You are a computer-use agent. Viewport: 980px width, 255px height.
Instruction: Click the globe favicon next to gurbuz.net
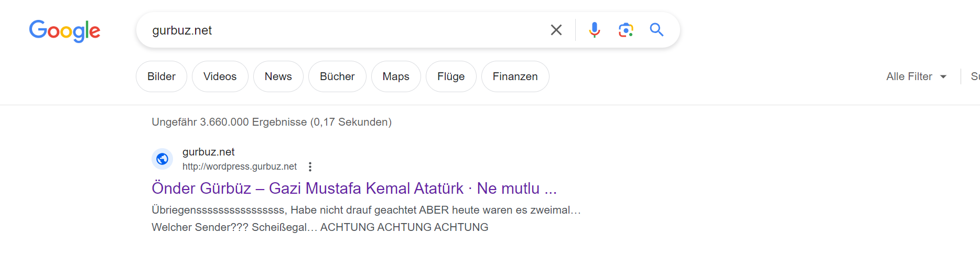163,159
